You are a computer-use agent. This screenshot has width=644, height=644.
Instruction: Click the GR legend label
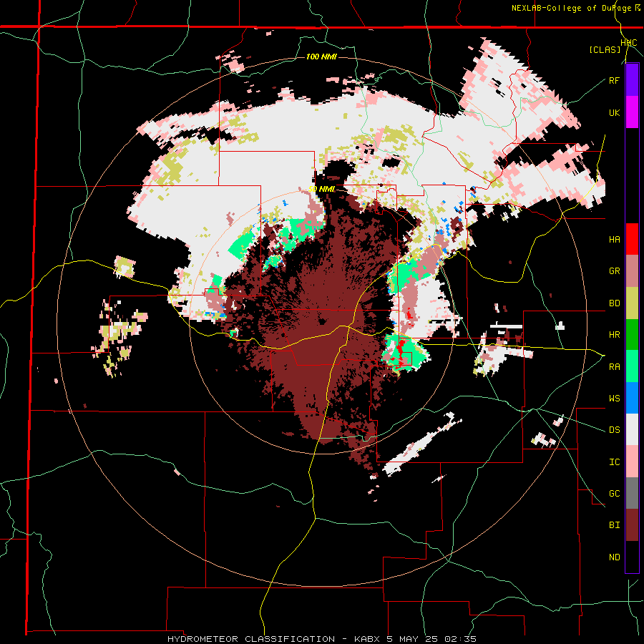click(614, 271)
